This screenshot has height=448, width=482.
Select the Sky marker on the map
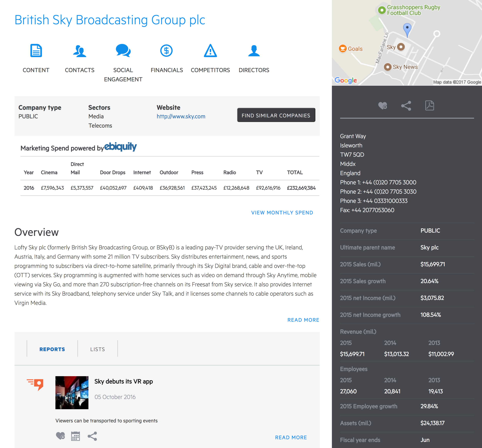[401, 47]
